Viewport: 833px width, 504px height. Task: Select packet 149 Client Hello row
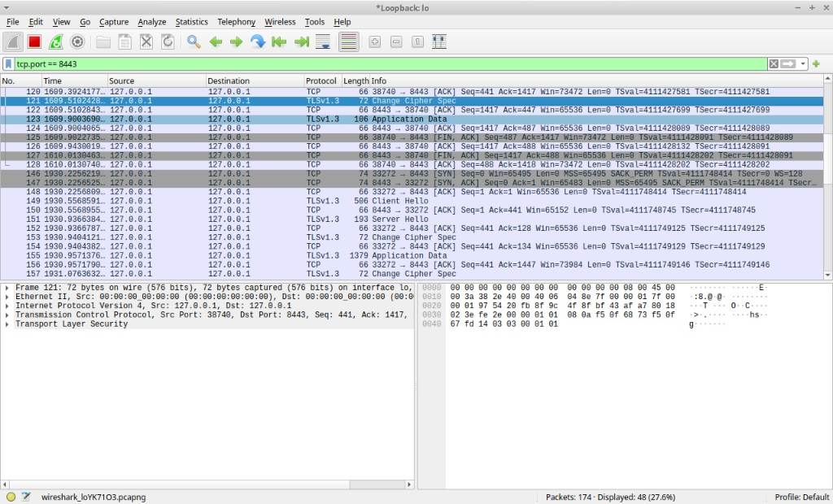tap(412, 202)
